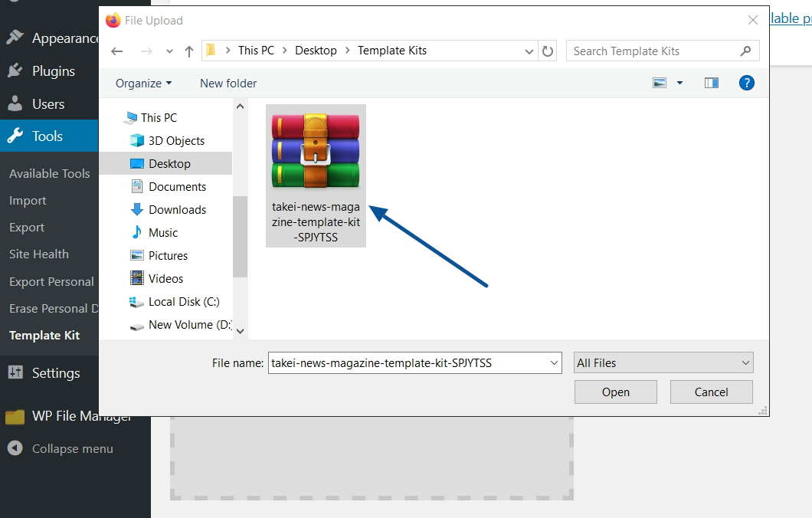
Task: Click the 3D Objects cube icon
Action: click(136, 140)
